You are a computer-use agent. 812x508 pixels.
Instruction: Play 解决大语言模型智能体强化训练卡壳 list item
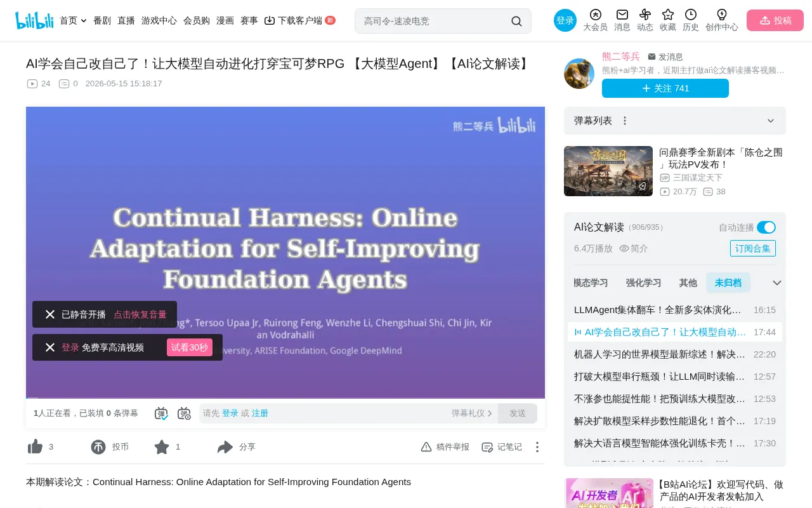point(675,443)
